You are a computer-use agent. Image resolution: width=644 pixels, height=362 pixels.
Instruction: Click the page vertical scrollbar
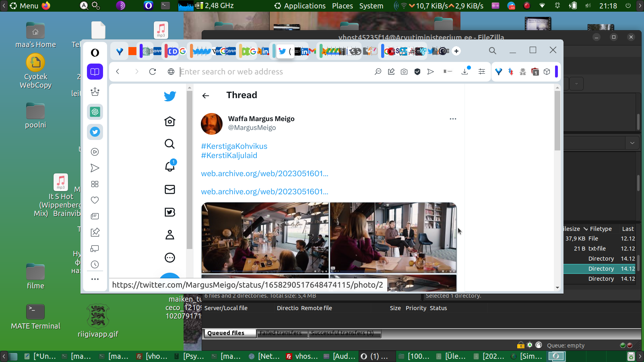click(x=557, y=121)
